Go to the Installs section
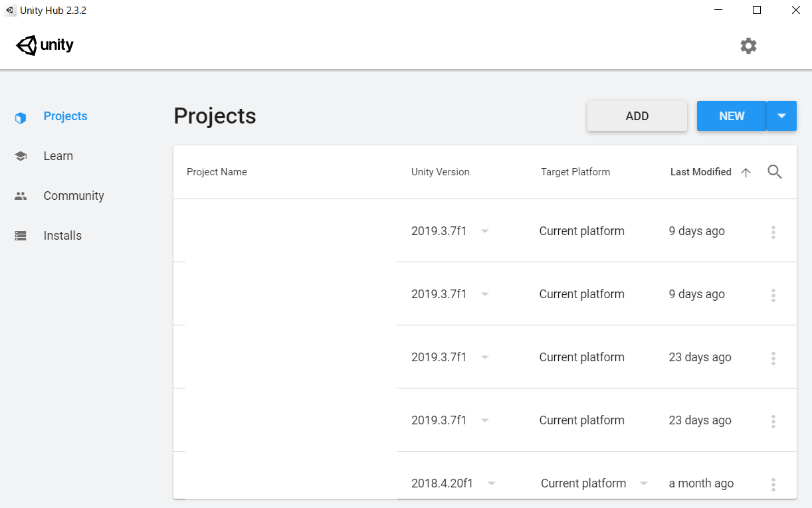 (62, 236)
